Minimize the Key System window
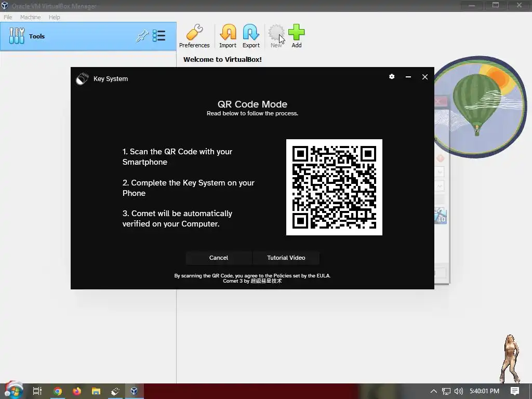Image resolution: width=532 pixels, height=399 pixels. 408,77
